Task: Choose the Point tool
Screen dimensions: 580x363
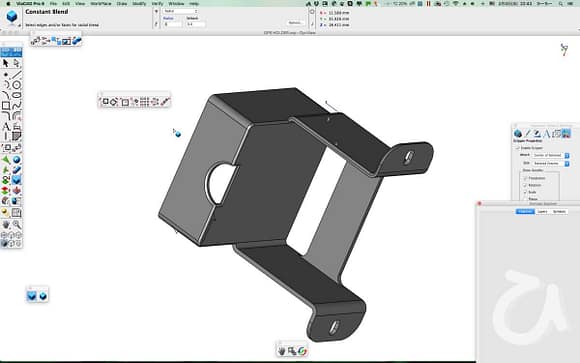Action: (x=6, y=75)
